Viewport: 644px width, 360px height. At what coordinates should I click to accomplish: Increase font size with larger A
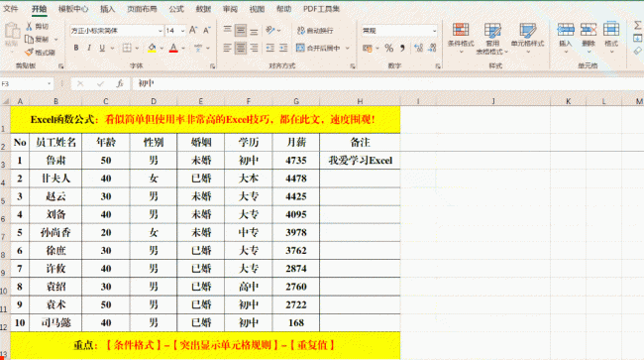click(x=193, y=30)
